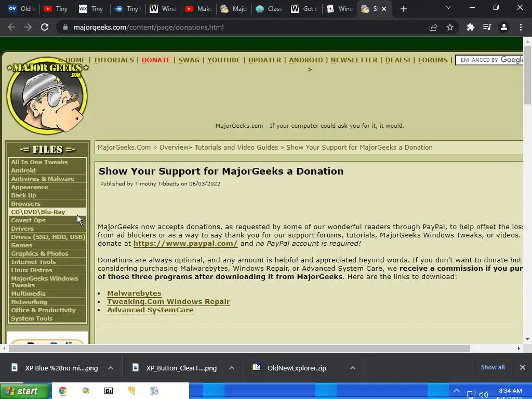Open the FORUMS nav link

coord(433,60)
